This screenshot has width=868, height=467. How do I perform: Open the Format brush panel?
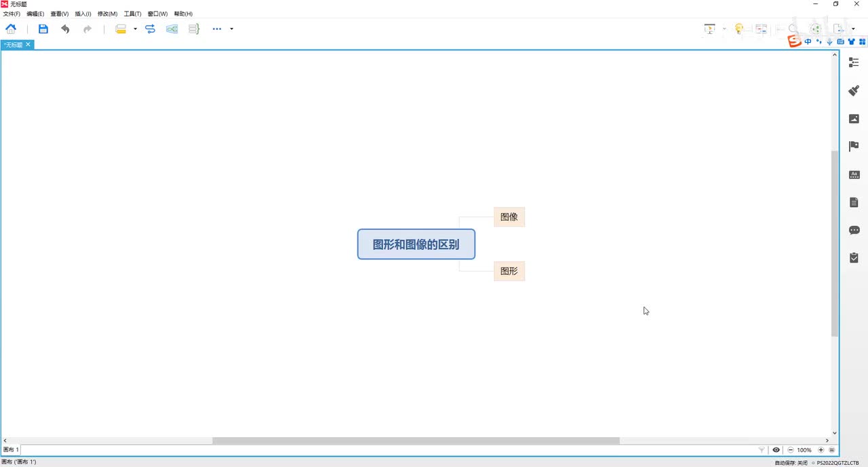[x=854, y=90]
